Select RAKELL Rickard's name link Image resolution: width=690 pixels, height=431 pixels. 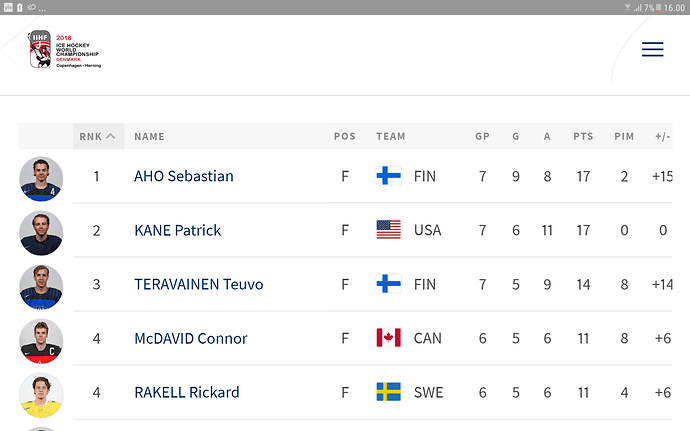coord(186,392)
